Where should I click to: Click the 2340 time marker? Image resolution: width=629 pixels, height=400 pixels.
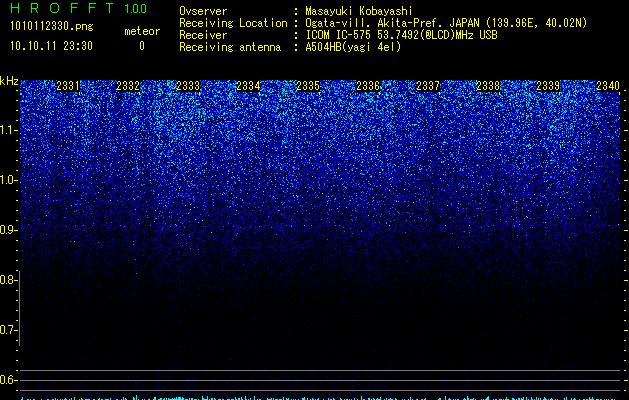pos(608,86)
